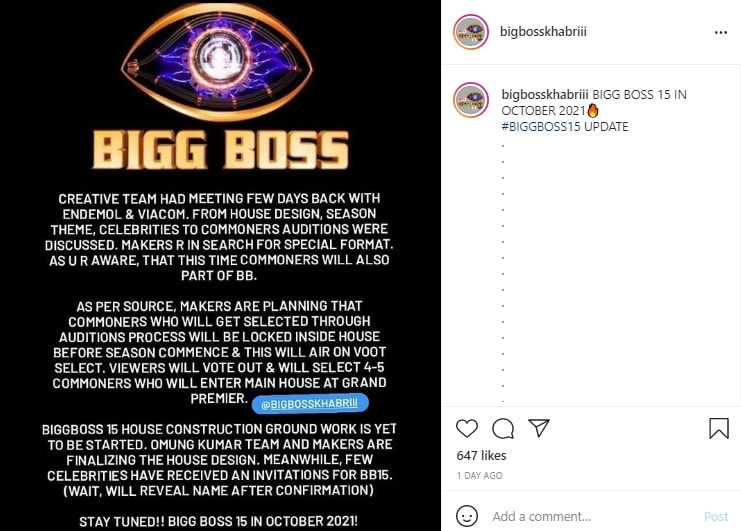Screen dimensions: 741x531
Task: Focus the Add a comment field
Action: [x=593, y=516]
